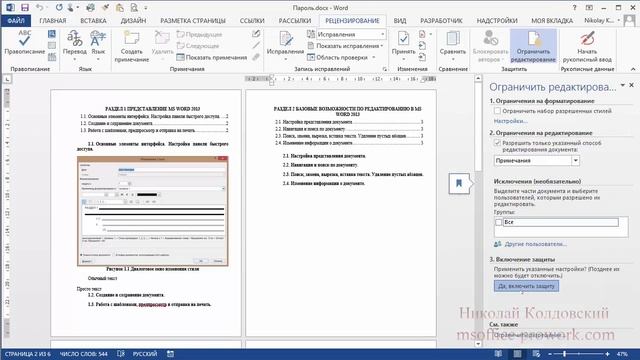Click the next change icon in Изменения group
This screenshot has height=360, width=640.
coord(422,57)
